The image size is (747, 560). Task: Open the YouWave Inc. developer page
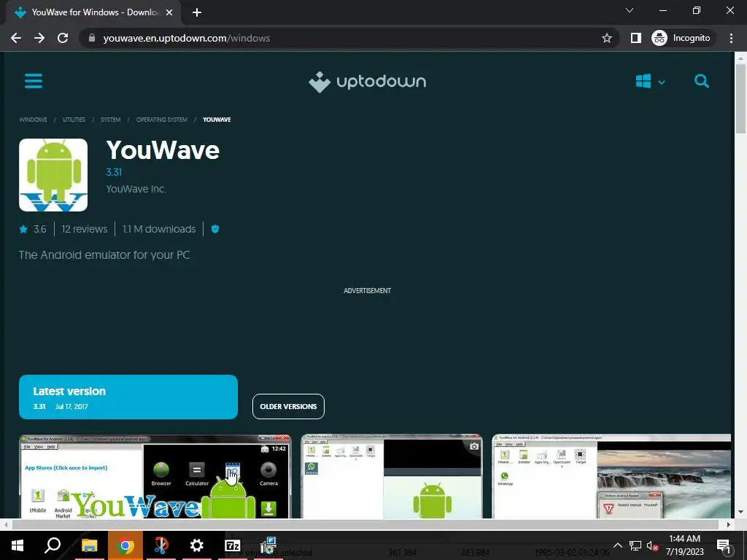136,189
